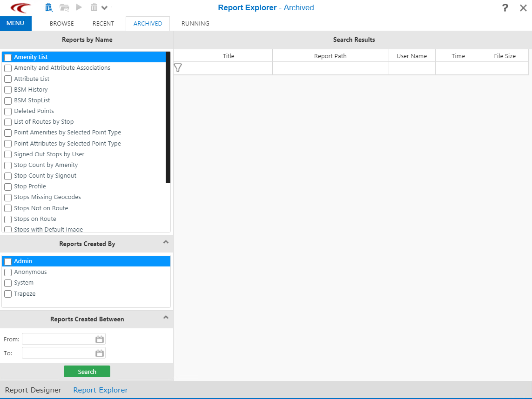Enable the Trapeze user checkbox
This screenshot has width=532, height=399.
click(x=8, y=294)
